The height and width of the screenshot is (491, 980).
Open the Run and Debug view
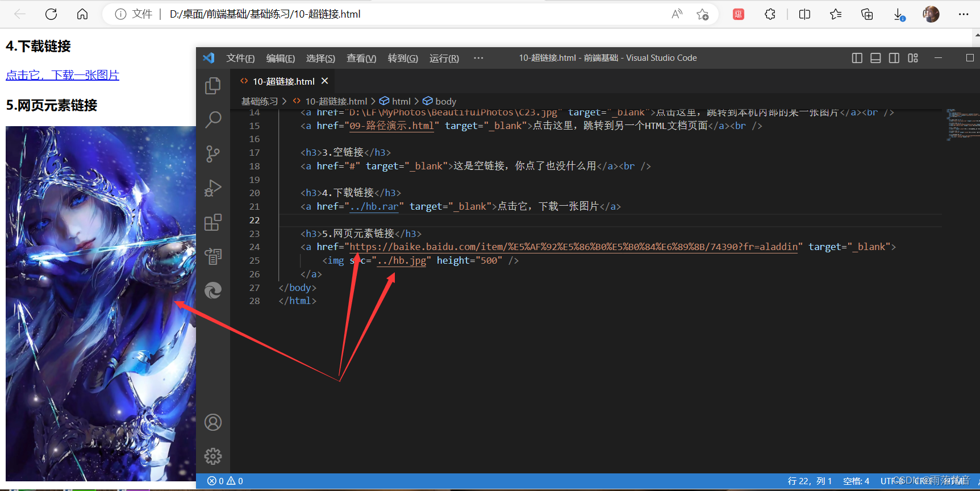tap(213, 188)
